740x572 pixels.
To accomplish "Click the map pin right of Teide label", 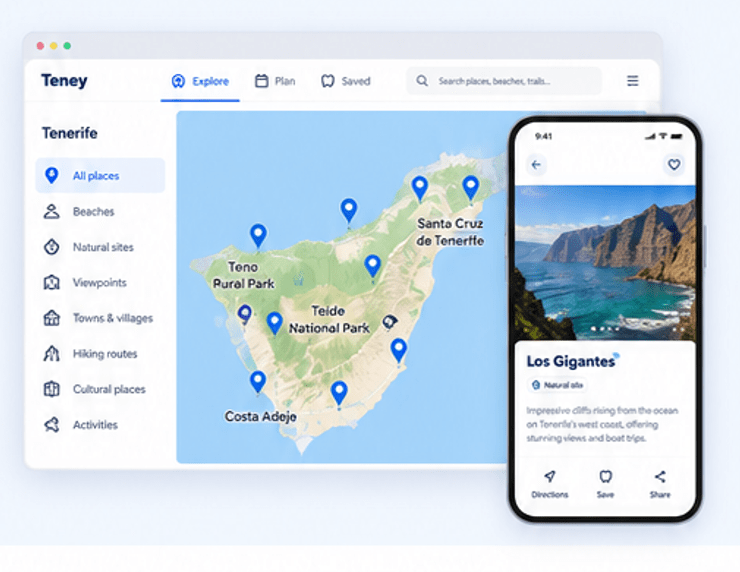I will pyautogui.click(x=389, y=322).
